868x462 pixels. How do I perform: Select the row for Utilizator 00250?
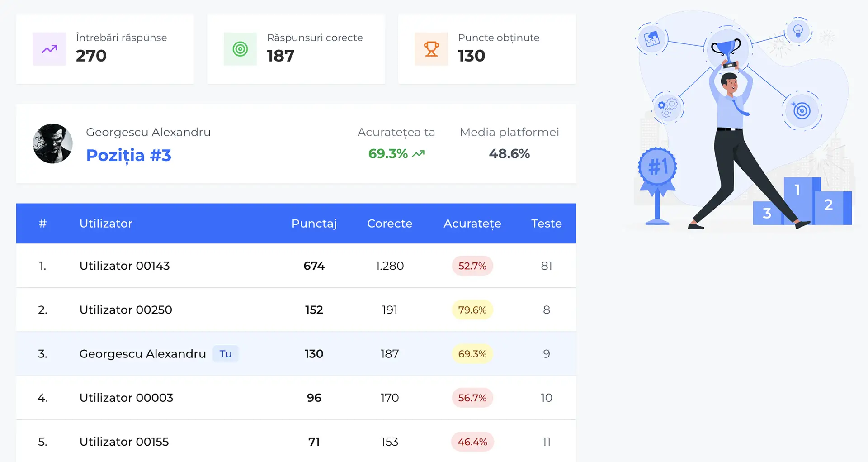coord(296,310)
